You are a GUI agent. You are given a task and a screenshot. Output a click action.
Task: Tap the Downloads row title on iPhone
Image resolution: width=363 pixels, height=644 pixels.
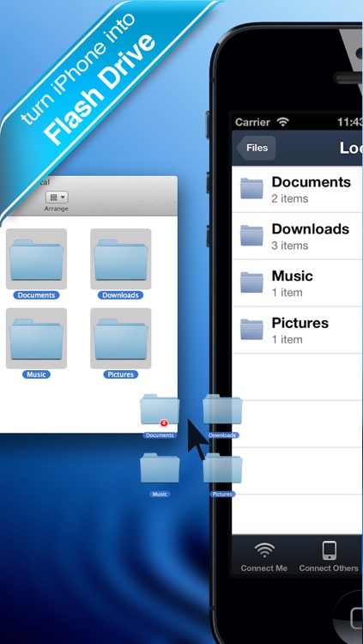(311, 228)
